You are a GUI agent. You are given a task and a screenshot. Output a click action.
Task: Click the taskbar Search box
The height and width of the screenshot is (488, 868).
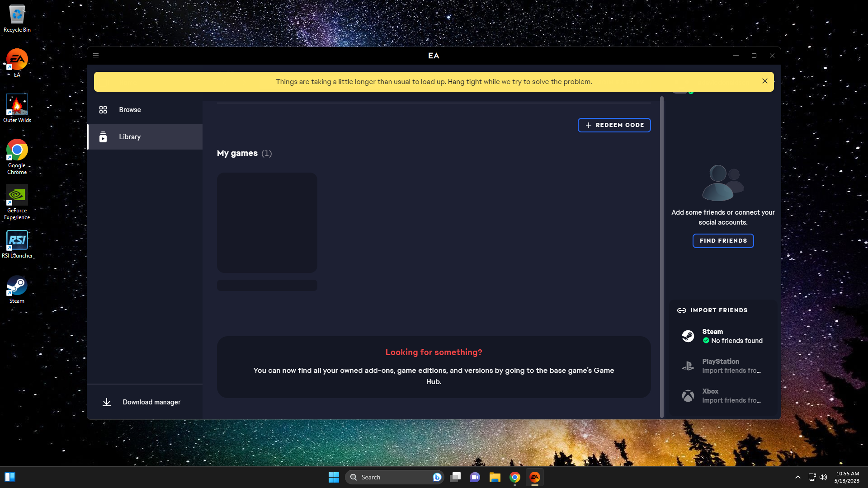pyautogui.click(x=394, y=477)
